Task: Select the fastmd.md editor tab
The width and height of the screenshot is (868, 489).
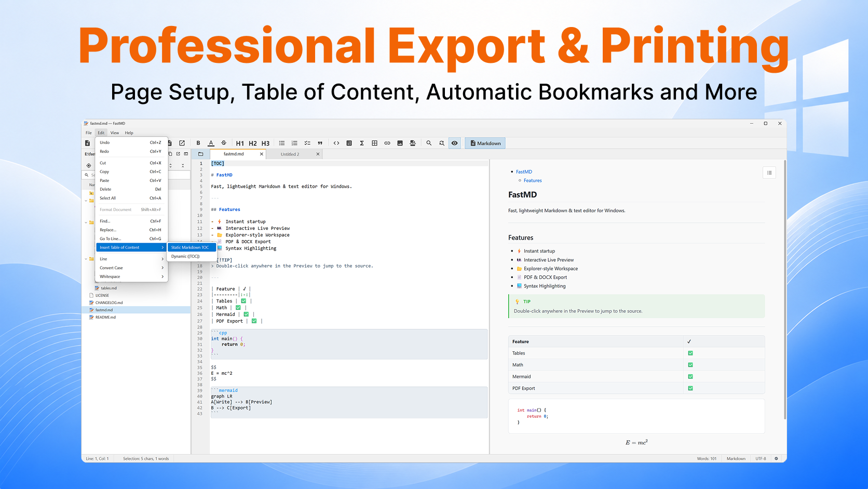Action: pos(234,154)
